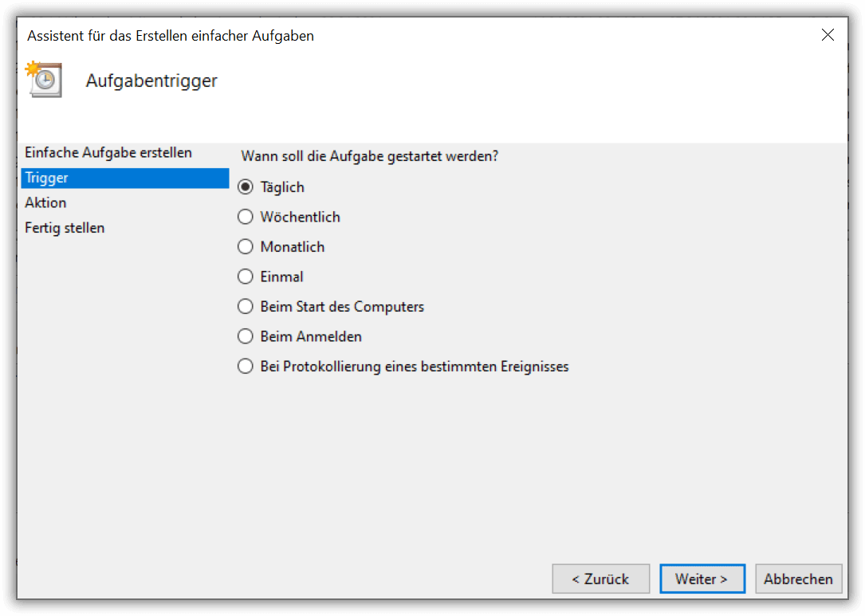Go to the Aktion step in sidebar

point(45,203)
